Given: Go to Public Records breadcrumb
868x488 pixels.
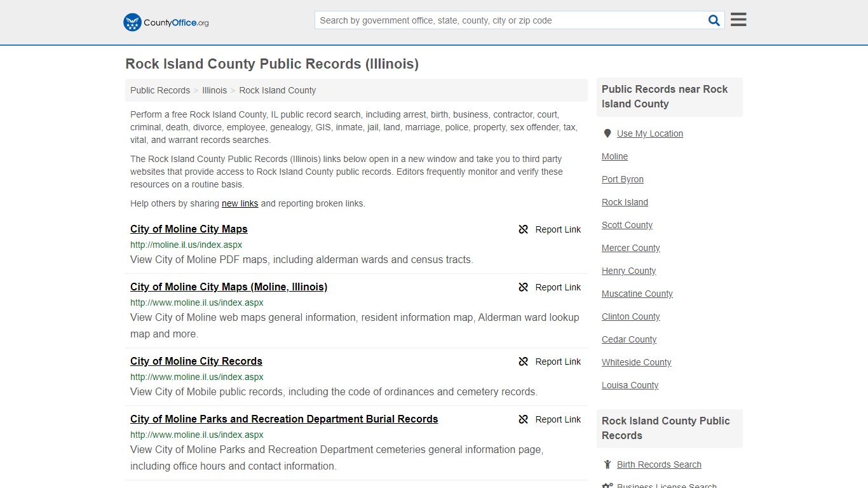Looking at the screenshot, I should pyautogui.click(x=160, y=90).
